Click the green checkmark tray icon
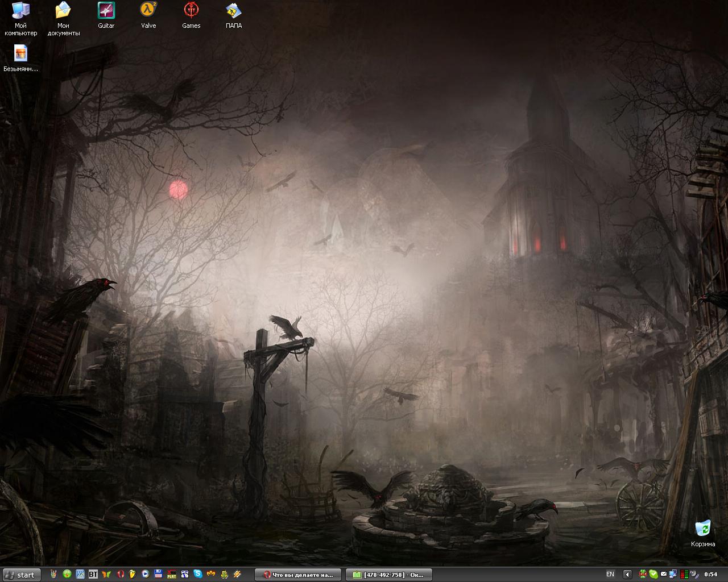This screenshot has width=728, height=582. 653,574
